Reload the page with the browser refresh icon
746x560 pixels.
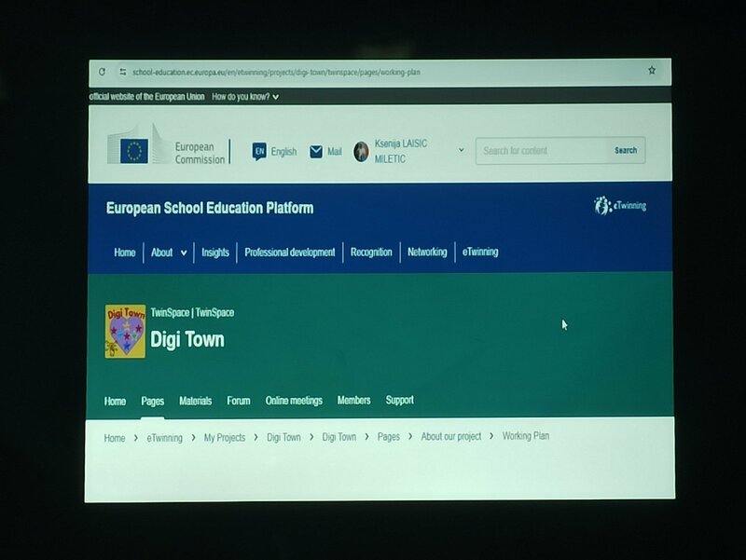coord(102,72)
